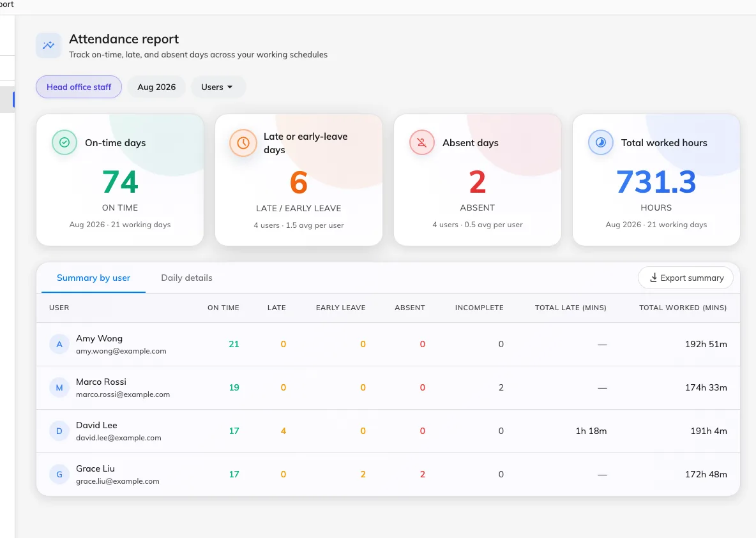Click amy.wong@example.com email
The height and width of the screenshot is (538, 756).
pyautogui.click(x=121, y=351)
